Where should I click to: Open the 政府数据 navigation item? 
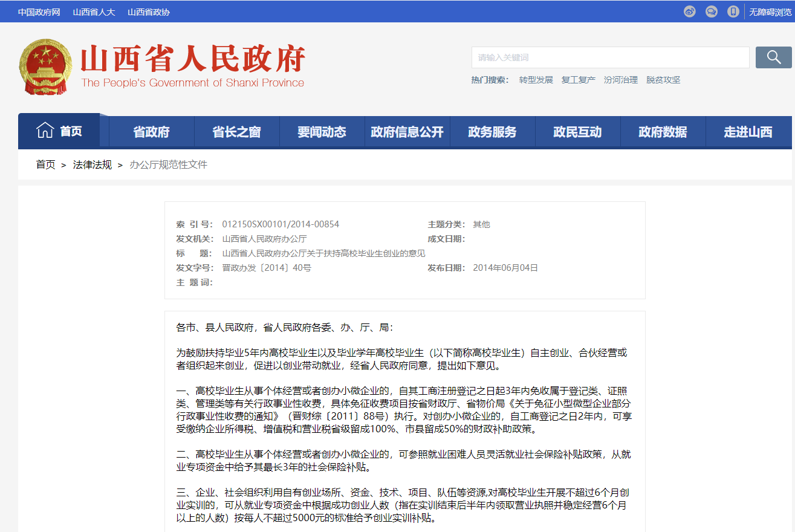coord(663,132)
